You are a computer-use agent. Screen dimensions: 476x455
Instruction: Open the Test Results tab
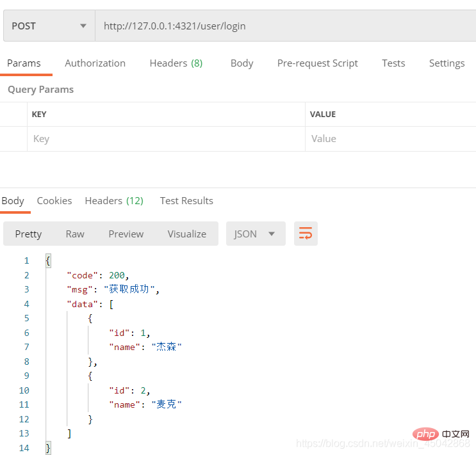186,201
